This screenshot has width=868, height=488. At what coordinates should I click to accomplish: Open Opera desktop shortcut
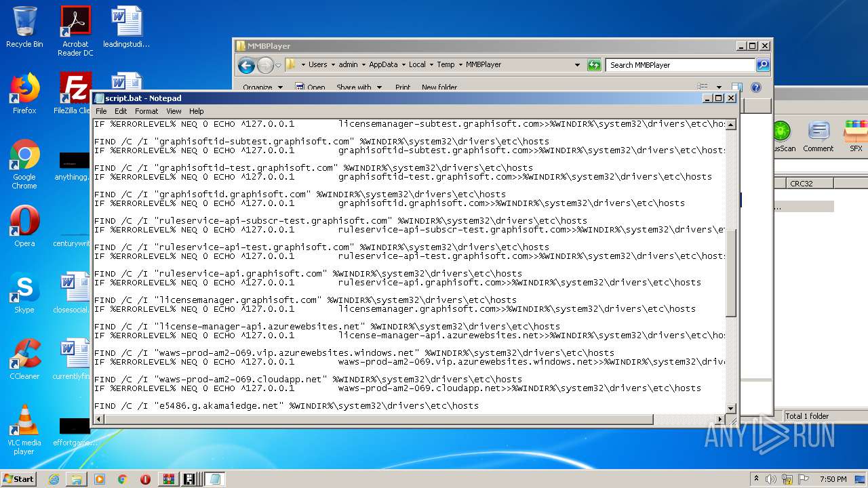tap(24, 226)
